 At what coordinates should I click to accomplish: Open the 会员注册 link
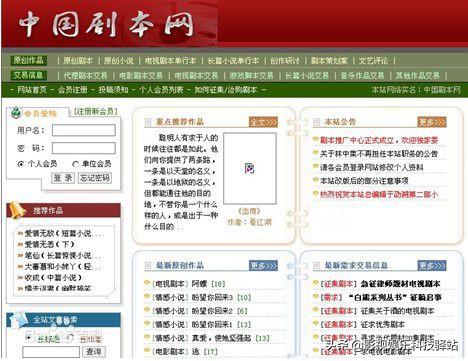click(x=73, y=89)
